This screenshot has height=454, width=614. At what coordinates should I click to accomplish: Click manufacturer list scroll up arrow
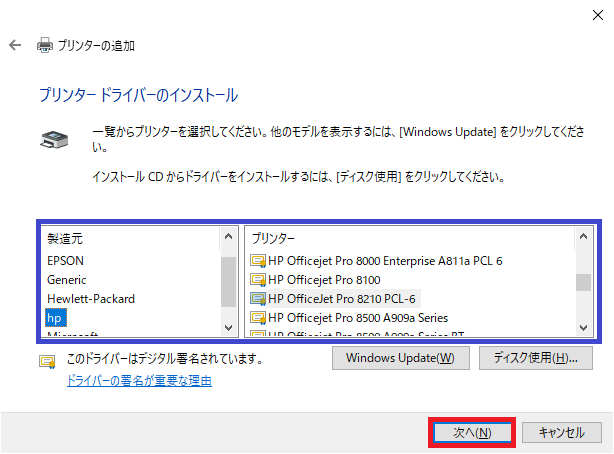click(229, 237)
